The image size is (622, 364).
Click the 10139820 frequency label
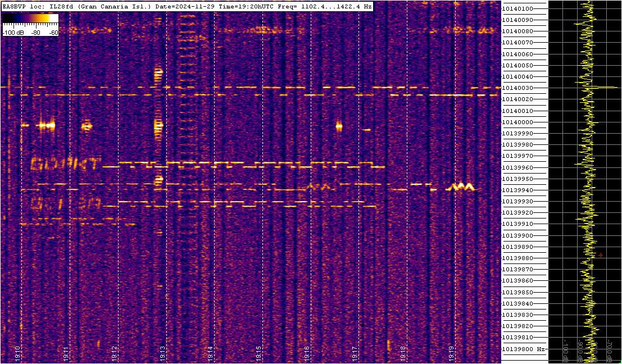click(x=517, y=326)
